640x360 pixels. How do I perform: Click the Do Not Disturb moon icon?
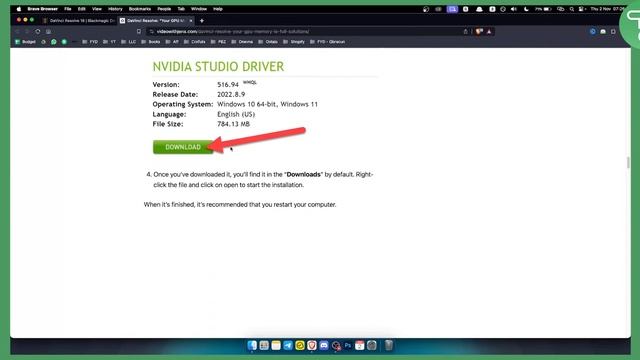point(526,9)
